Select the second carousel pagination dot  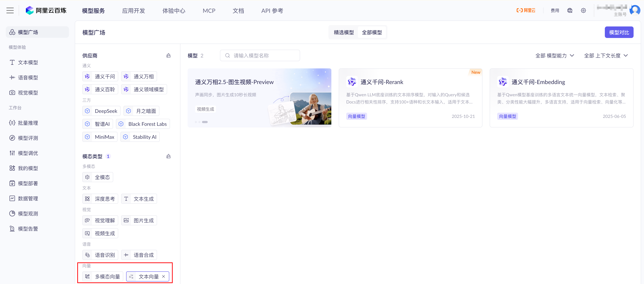coord(199,122)
